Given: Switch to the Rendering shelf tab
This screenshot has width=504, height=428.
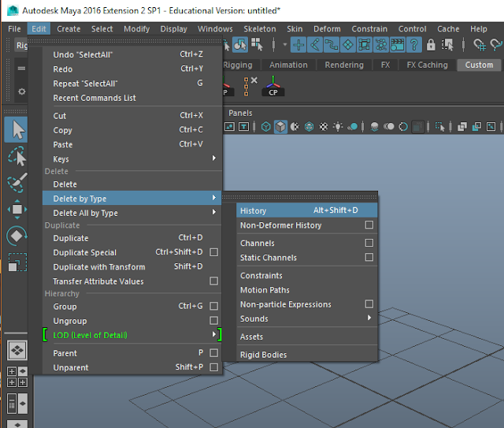Looking at the screenshot, I should tap(344, 65).
